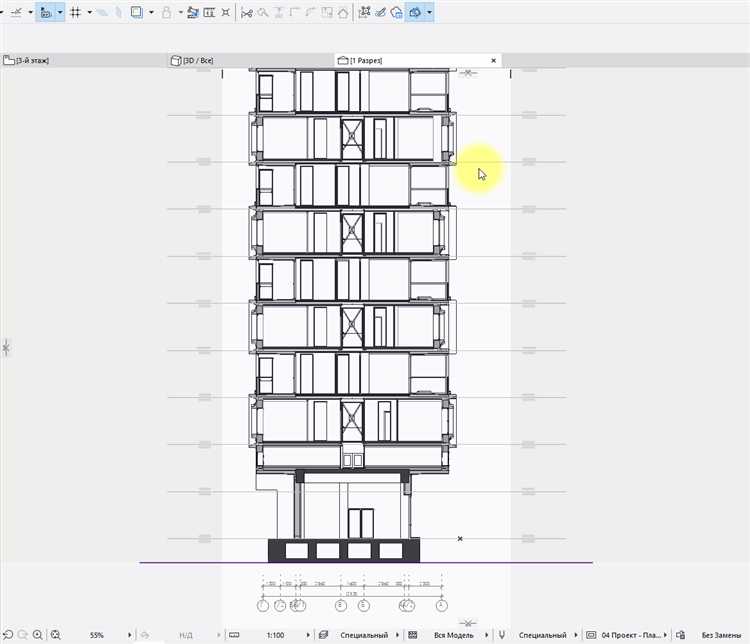Toggle the grid snap hash icon
The width and height of the screenshot is (750, 644).
pyautogui.click(x=76, y=12)
